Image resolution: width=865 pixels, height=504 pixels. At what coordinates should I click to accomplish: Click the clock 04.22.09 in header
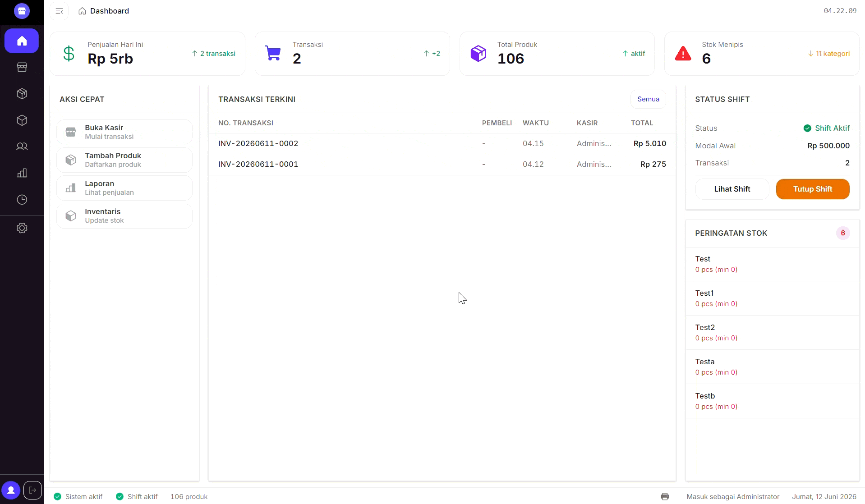point(840,11)
